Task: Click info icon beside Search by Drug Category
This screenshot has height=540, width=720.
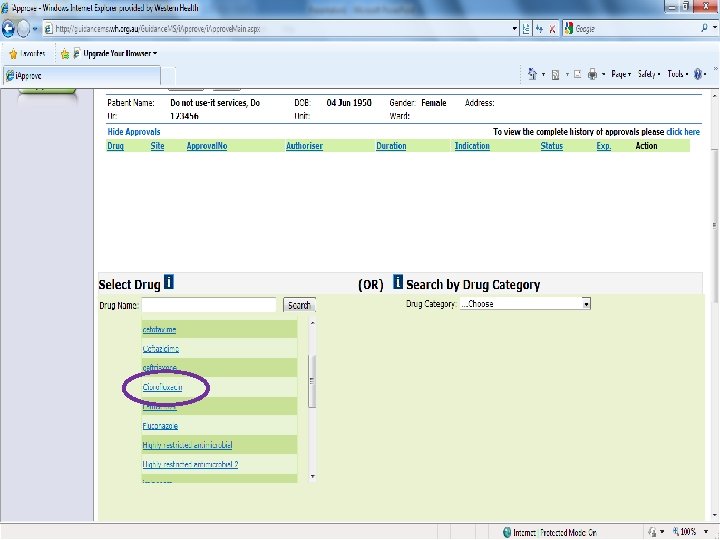Action: click(x=398, y=281)
